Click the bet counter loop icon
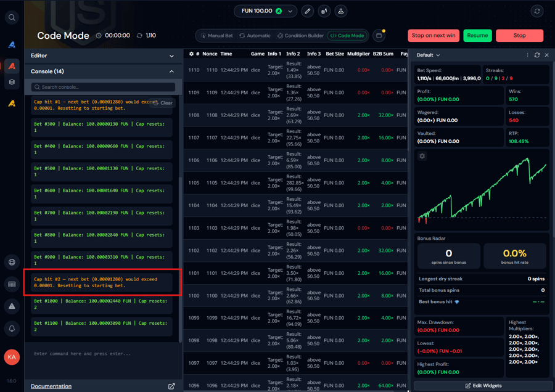 pyautogui.click(x=139, y=35)
